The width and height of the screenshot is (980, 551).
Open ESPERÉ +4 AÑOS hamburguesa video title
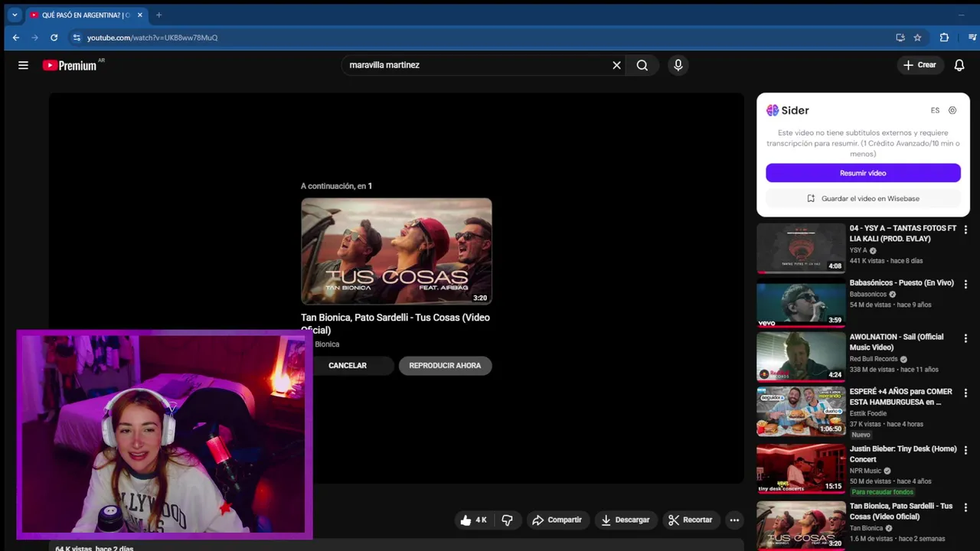pyautogui.click(x=900, y=396)
